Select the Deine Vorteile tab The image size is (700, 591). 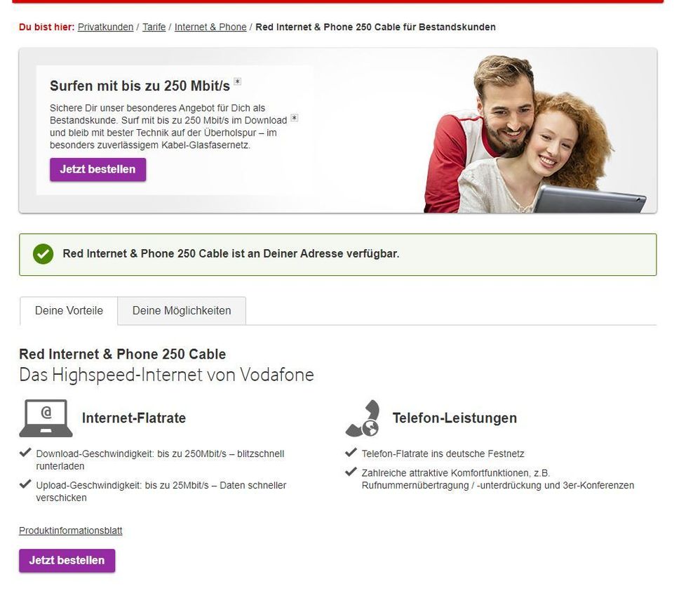coord(69,311)
